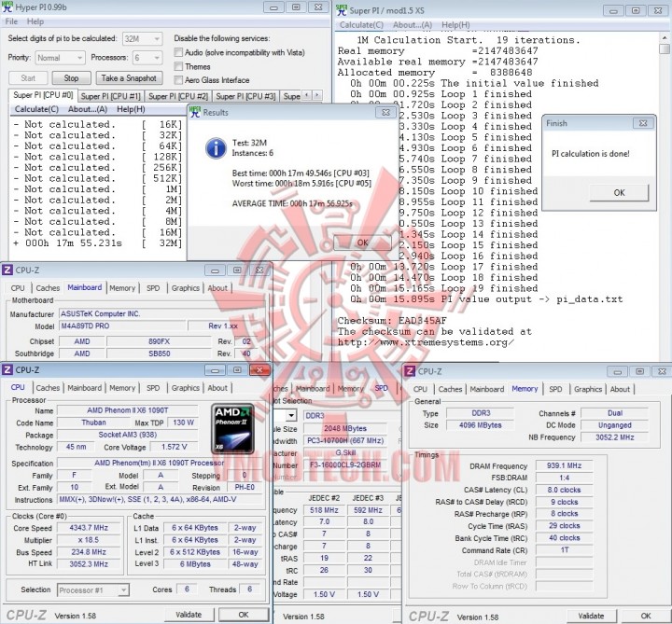The image size is (672, 624).
Task: Click Super PI scrollbar up arrow
Action: point(665,37)
